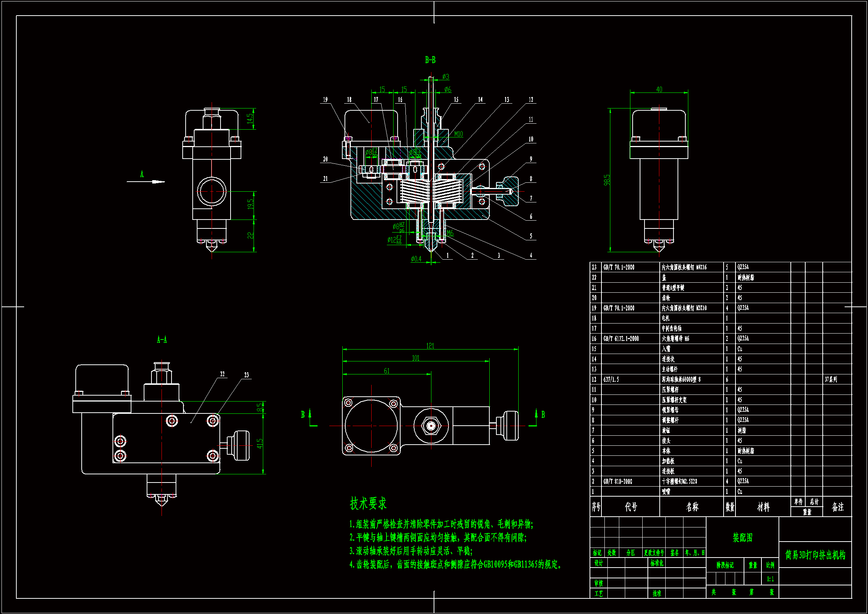Image resolution: width=868 pixels, height=614 pixels.
Task: Click the 材料 column header
Action: [763, 507]
